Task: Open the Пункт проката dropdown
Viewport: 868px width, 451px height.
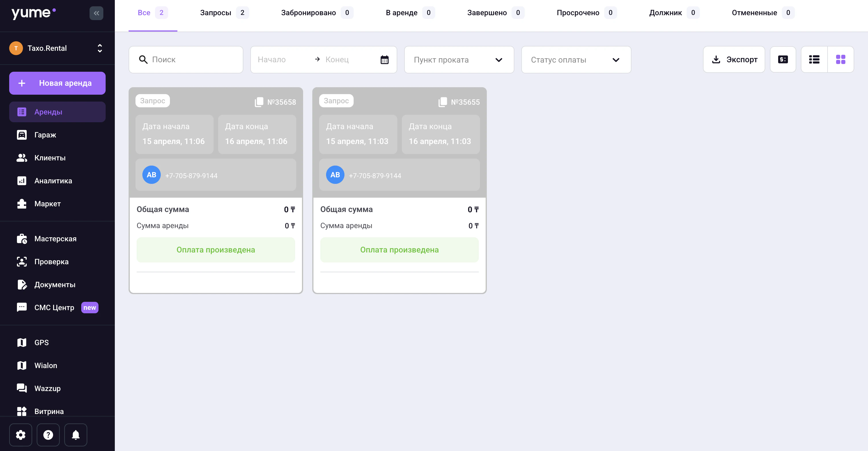Action: [x=459, y=60]
